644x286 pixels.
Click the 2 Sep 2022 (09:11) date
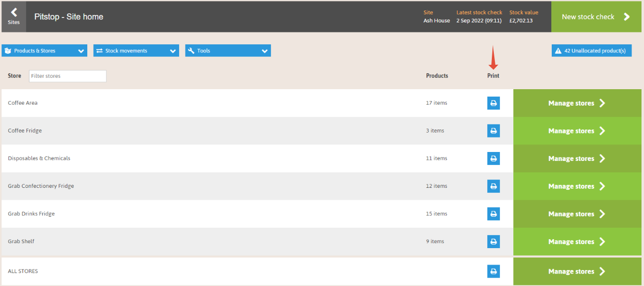coord(479,20)
